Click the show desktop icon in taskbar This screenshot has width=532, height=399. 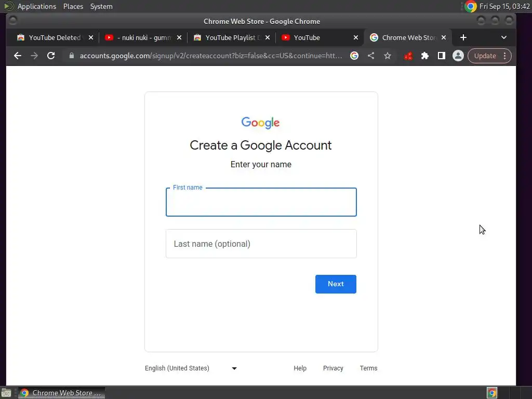tap(6, 393)
